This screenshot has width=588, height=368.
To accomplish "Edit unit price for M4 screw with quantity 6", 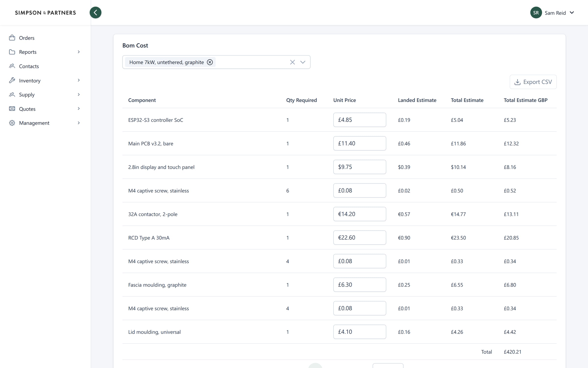I will click(360, 190).
